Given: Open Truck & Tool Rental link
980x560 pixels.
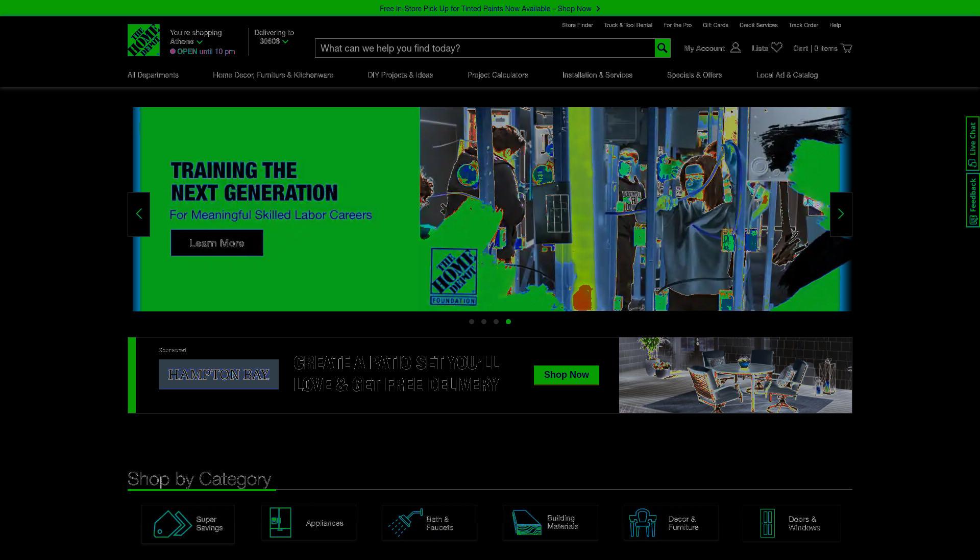Looking at the screenshot, I should [x=628, y=25].
